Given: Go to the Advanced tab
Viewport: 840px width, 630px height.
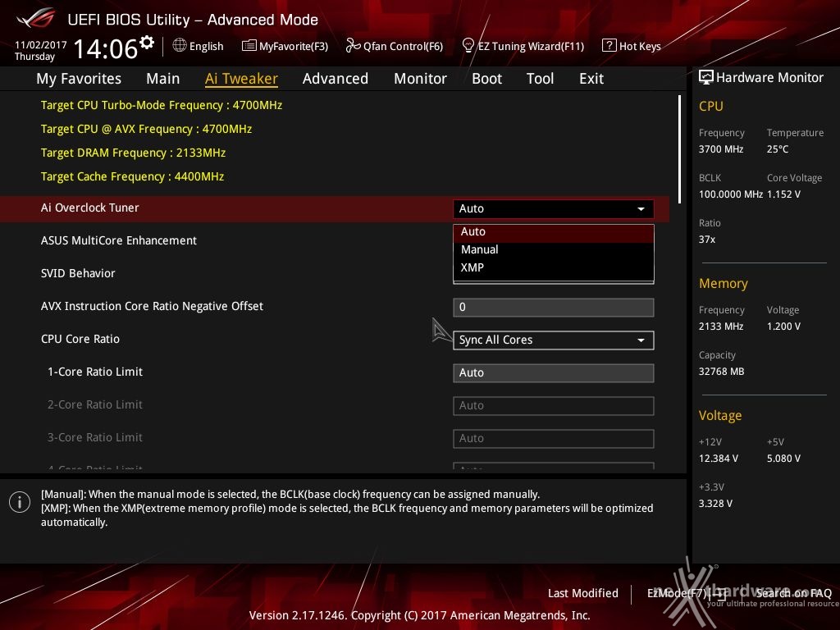Looking at the screenshot, I should [x=336, y=79].
